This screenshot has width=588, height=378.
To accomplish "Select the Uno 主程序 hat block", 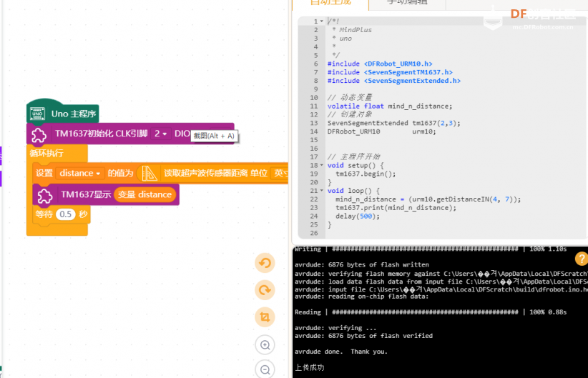I will 63,112.
